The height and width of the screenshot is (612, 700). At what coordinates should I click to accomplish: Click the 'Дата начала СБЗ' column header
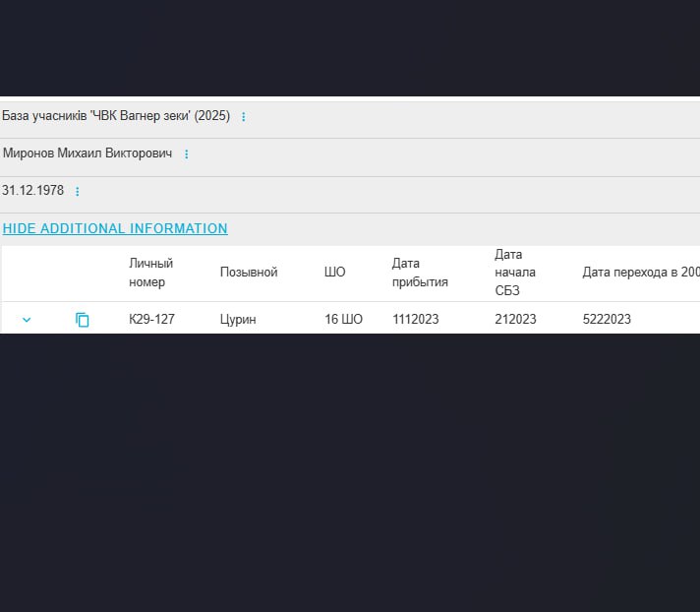click(x=515, y=273)
